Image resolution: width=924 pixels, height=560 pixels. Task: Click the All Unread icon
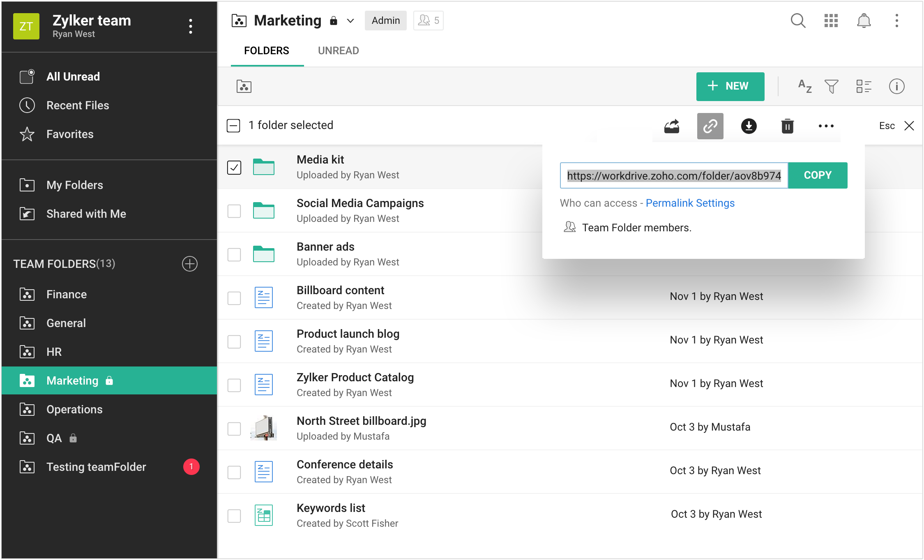(27, 76)
